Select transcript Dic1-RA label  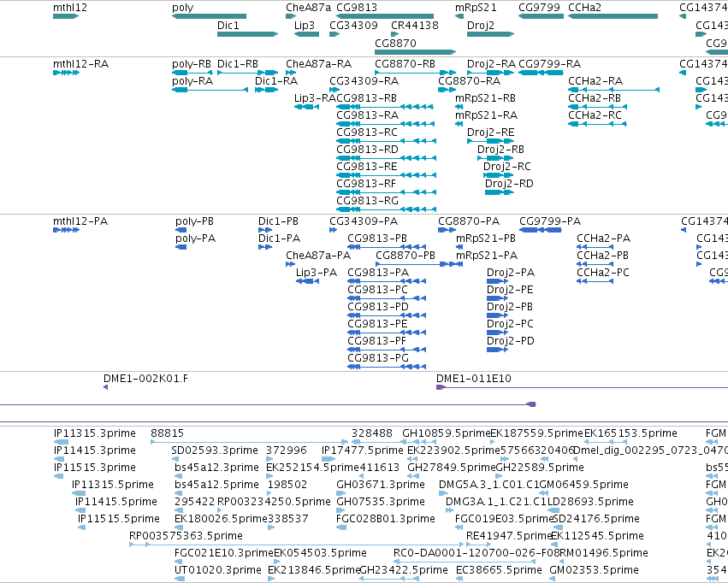(276, 80)
